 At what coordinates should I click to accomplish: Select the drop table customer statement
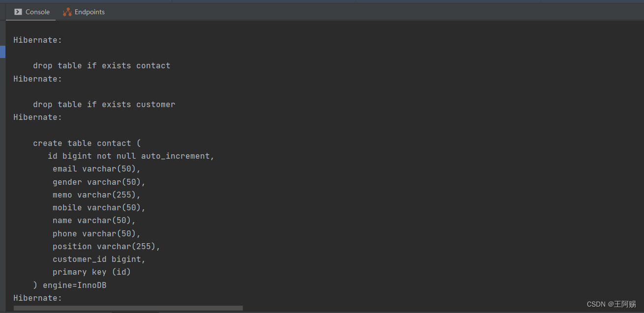(x=104, y=104)
